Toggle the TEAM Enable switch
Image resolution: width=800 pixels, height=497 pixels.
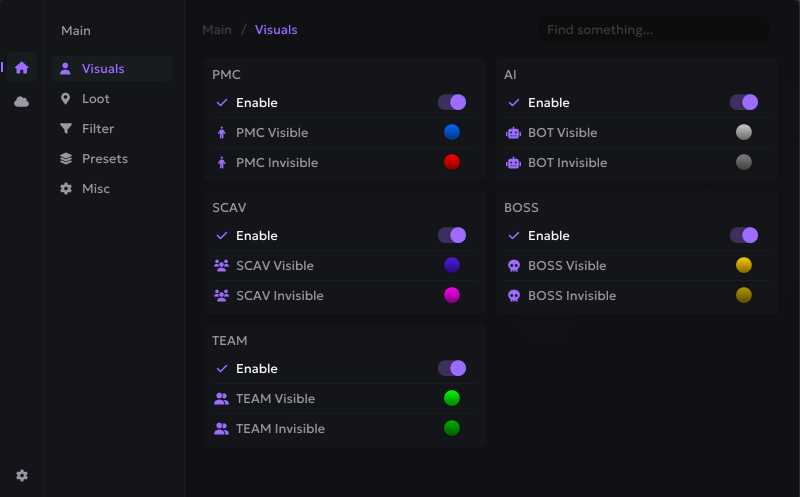452,368
